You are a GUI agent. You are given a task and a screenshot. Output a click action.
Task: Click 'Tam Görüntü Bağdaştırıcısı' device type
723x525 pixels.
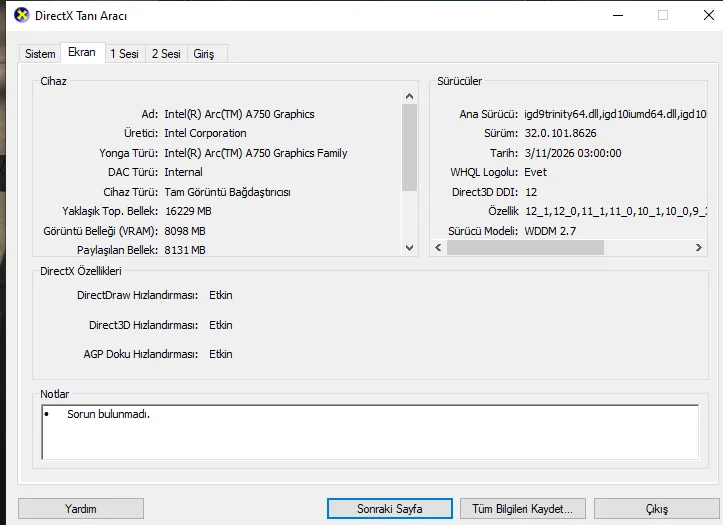[x=228, y=192]
